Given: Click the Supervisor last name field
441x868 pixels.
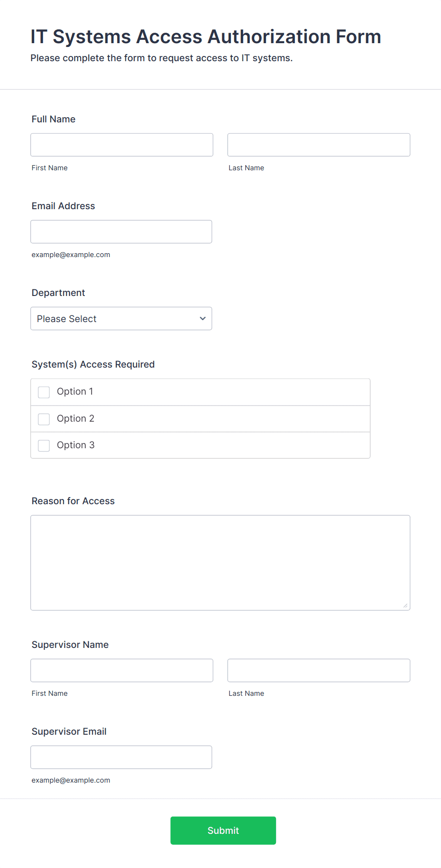Looking at the screenshot, I should (319, 670).
